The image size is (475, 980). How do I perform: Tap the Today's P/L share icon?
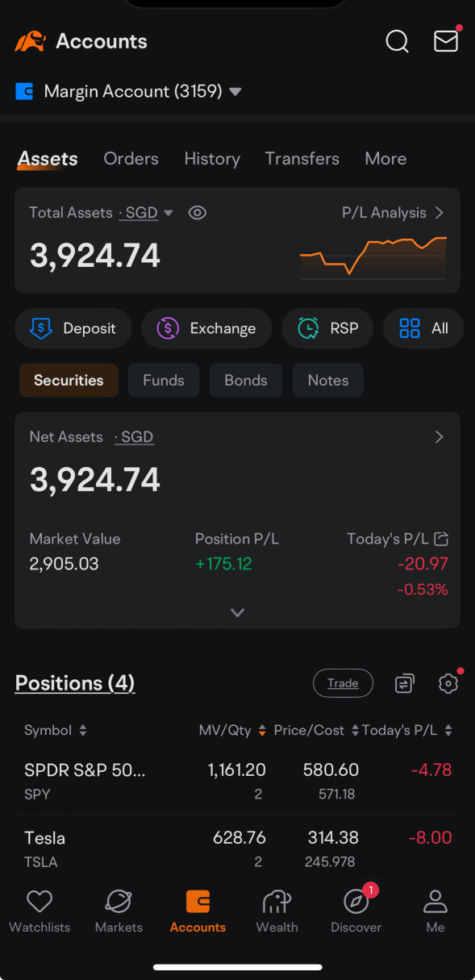tap(441, 538)
